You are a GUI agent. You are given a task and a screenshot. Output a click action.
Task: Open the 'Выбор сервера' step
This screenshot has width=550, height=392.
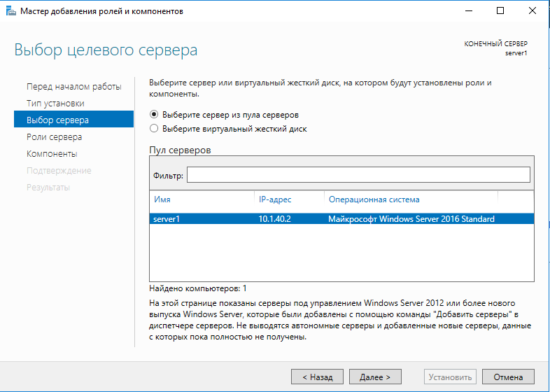coord(57,120)
